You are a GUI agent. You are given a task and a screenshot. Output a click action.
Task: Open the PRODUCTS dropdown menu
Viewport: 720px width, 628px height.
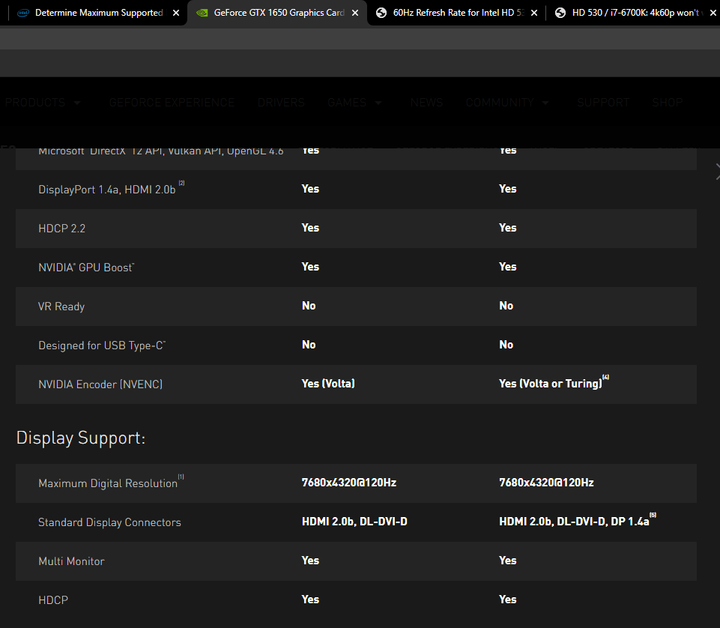pyautogui.click(x=43, y=102)
